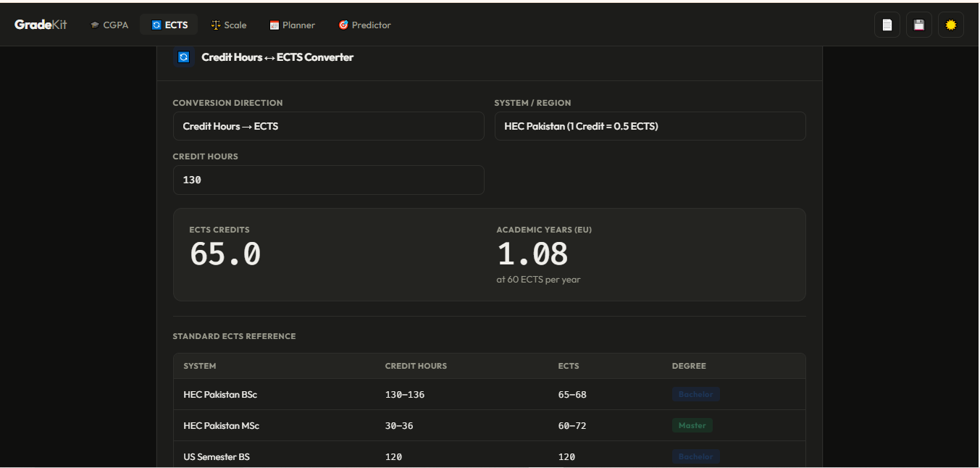Select the US Semester BS row

tap(489, 456)
